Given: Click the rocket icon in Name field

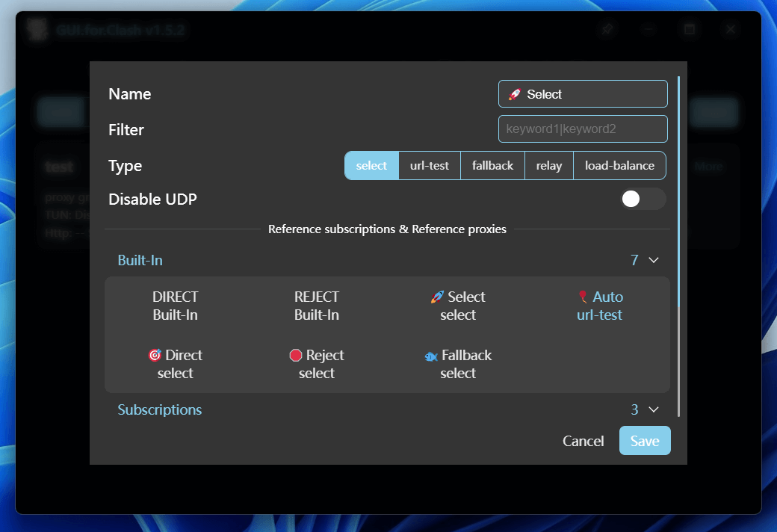Looking at the screenshot, I should tap(515, 94).
